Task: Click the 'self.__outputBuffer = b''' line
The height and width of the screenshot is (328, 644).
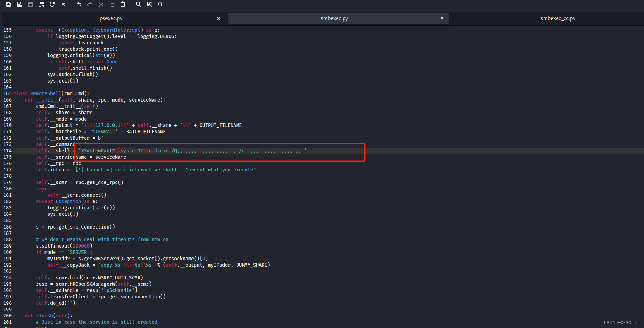Action: 71,138
